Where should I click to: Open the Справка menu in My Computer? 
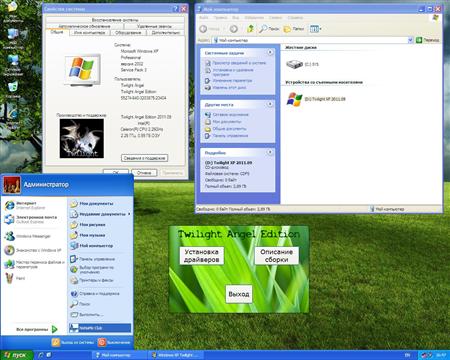click(295, 18)
